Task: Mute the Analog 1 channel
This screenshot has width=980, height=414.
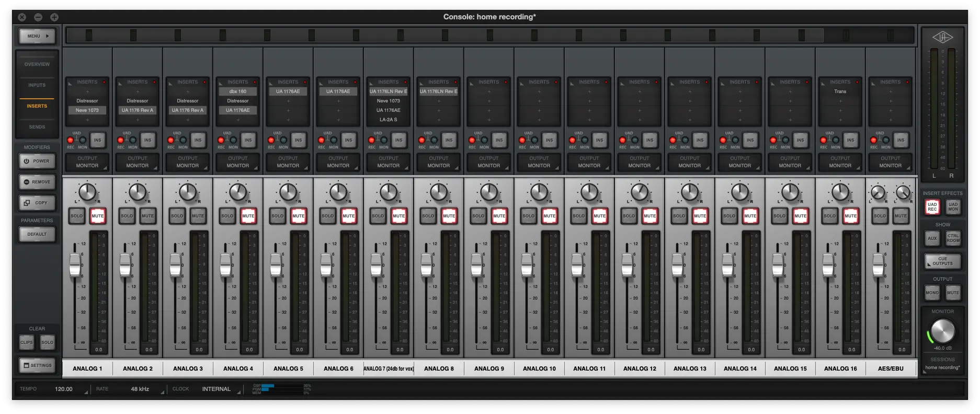Action: pos(98,216)
